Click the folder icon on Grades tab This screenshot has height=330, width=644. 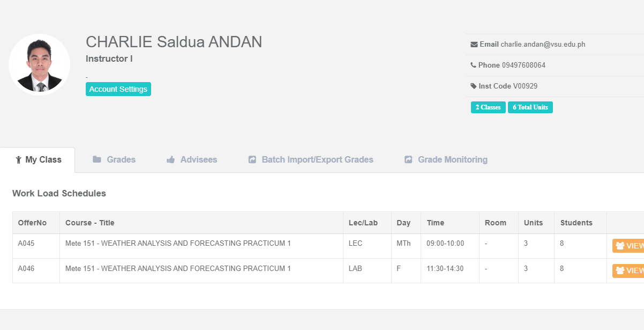click(x=97, y=160)
